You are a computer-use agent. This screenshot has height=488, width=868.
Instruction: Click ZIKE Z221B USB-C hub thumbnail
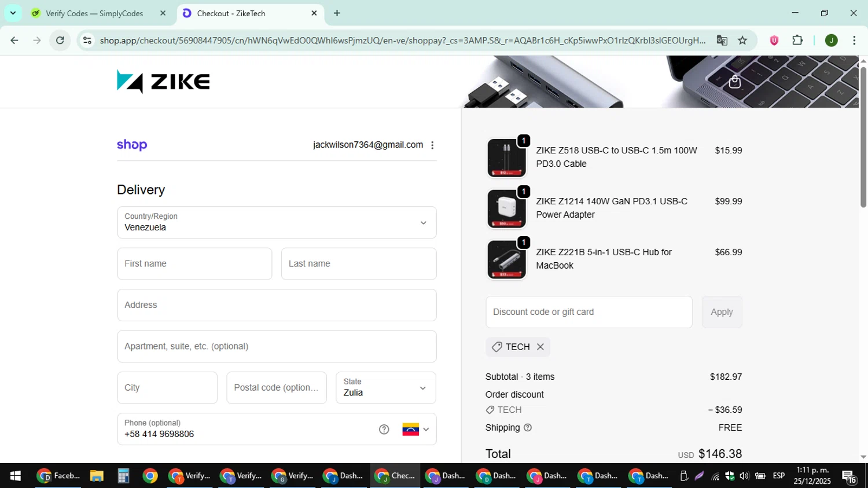pos(506,259)
